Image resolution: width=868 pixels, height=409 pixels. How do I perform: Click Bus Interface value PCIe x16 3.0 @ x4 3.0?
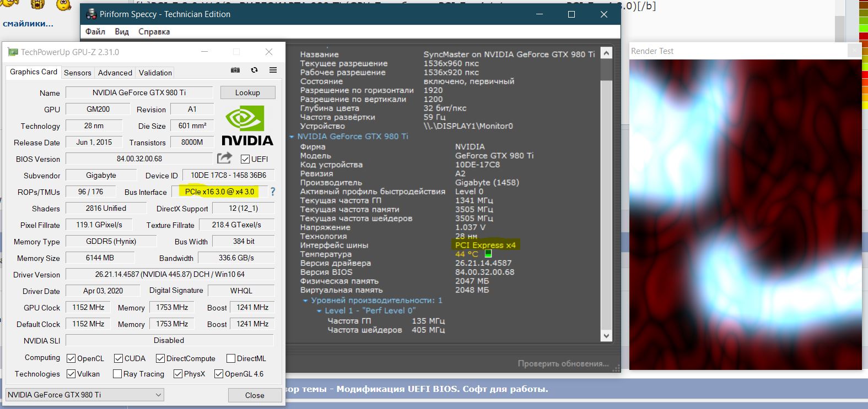(x=219, y=192)
